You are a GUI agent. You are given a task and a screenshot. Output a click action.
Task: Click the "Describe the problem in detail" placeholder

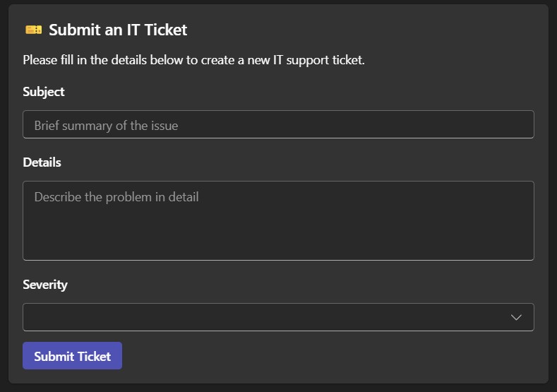pyautogui.click(x=116, y=197)
